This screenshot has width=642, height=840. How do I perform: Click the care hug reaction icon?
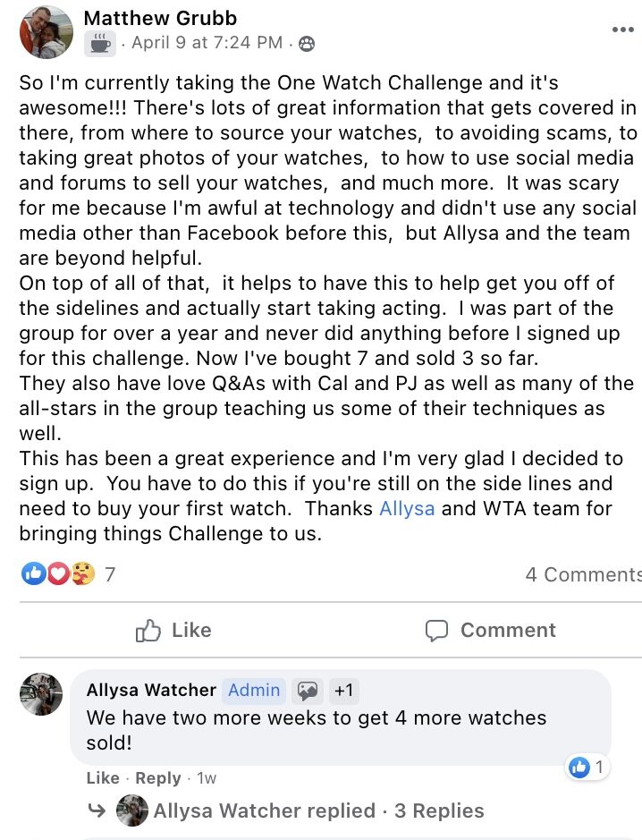point(81,573)
